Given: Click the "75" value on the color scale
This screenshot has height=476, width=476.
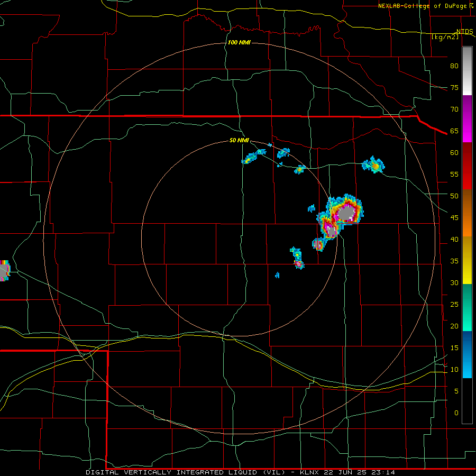Looking at the screenshot, I should [454, 88].
